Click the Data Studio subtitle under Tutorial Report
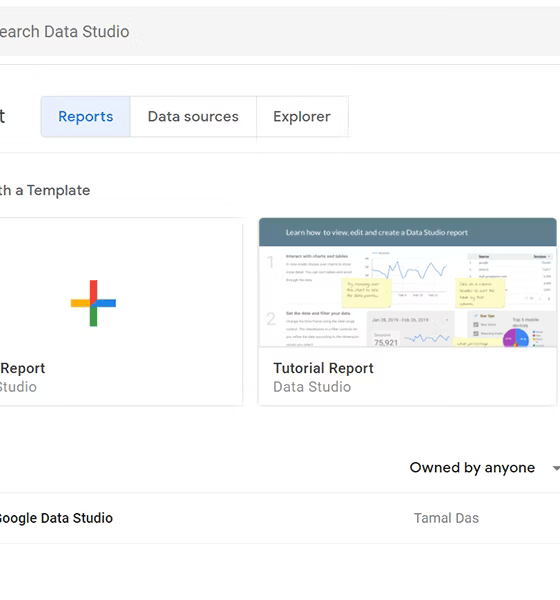 point(312,387)
